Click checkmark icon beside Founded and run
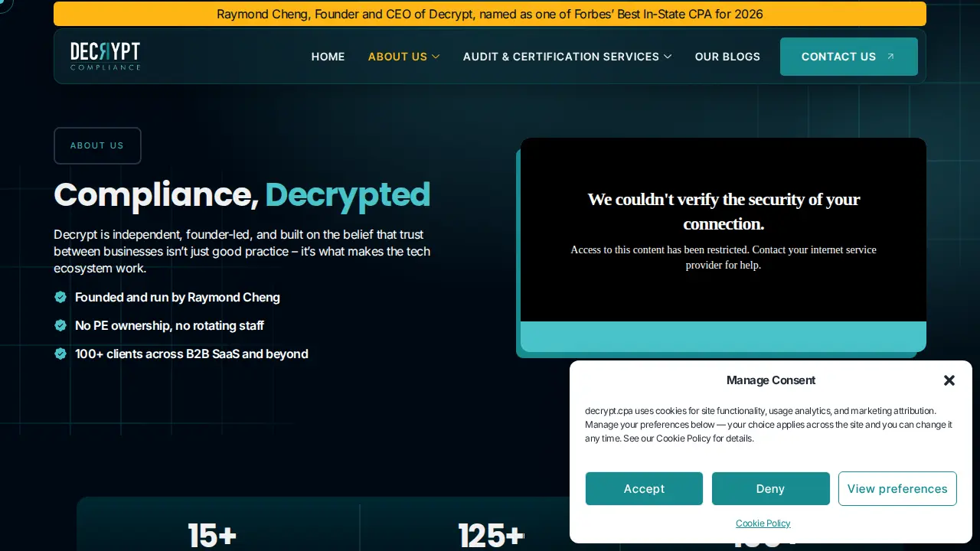The image size is (980, 551). (60, 297)
